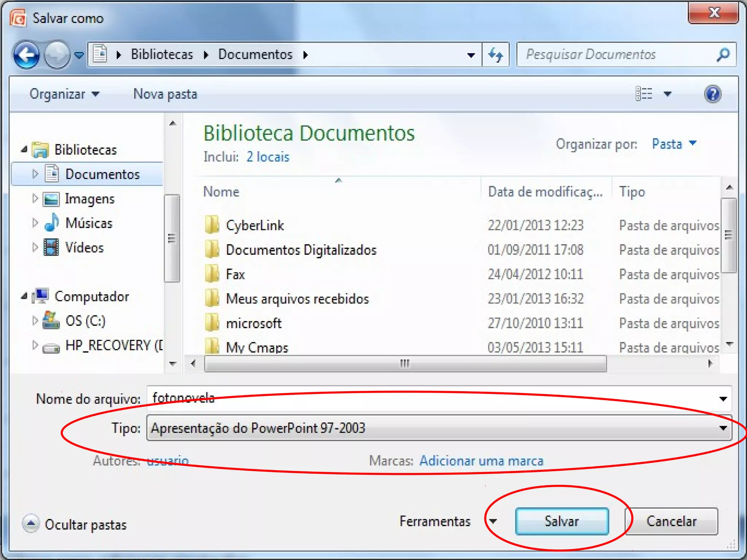Select the Vídeos library

point(84,248)
